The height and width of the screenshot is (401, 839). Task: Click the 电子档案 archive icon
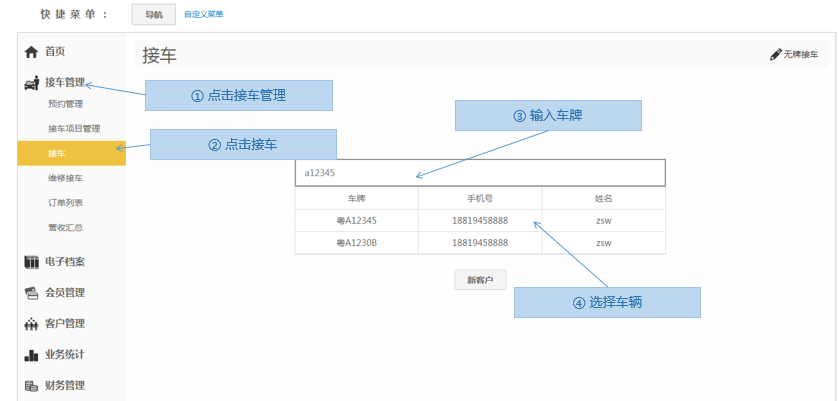point(32,262)
